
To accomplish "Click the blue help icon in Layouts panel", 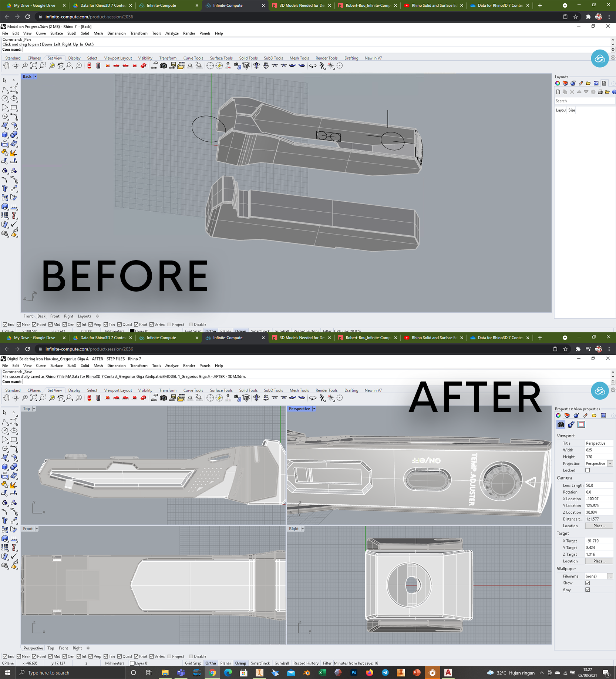I will tap(613, 92).
